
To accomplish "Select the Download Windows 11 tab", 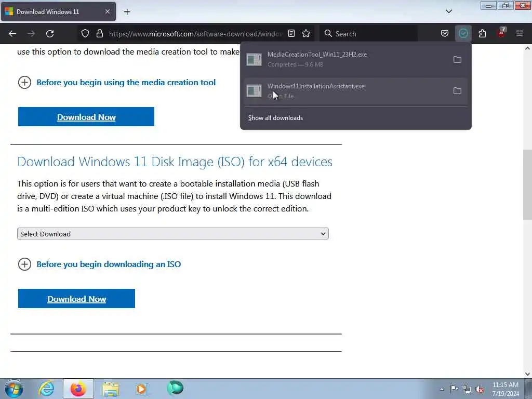I will click(58, 12).
